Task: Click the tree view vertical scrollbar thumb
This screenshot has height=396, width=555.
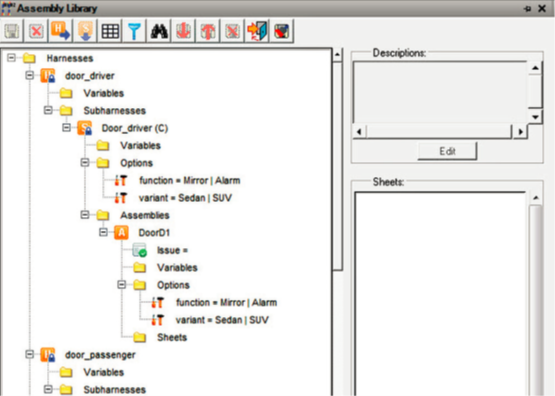Action: pyautogui.click(x=338, y=166)
